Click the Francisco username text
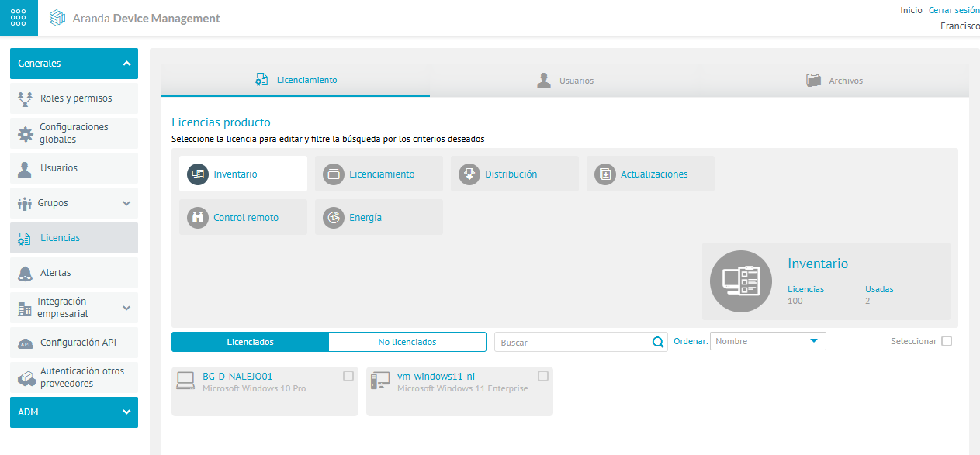Image resolution: width=980 pixels, height=455 pixels. pyautogui.click(x=960, y=26)
